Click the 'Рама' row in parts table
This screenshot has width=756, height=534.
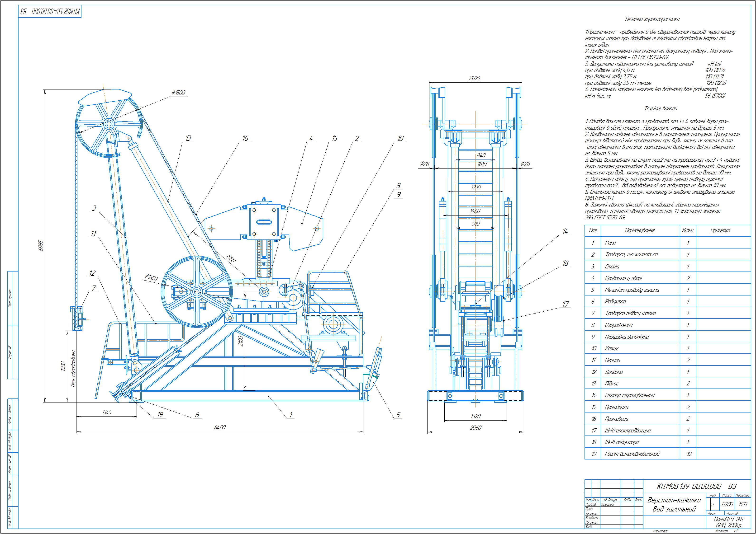click(610, 243)
